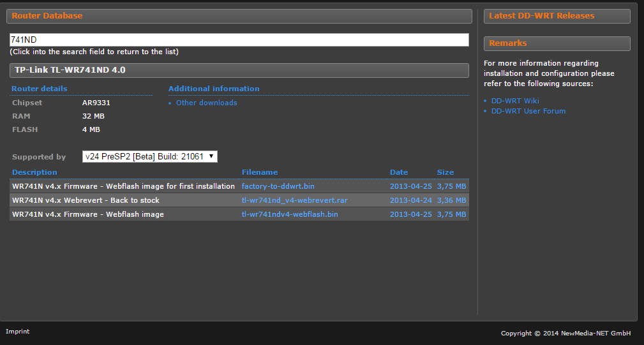Open the DD-WRT User Forum link
The height and width of the screenshot is (345, 644).
click(528, 111)
